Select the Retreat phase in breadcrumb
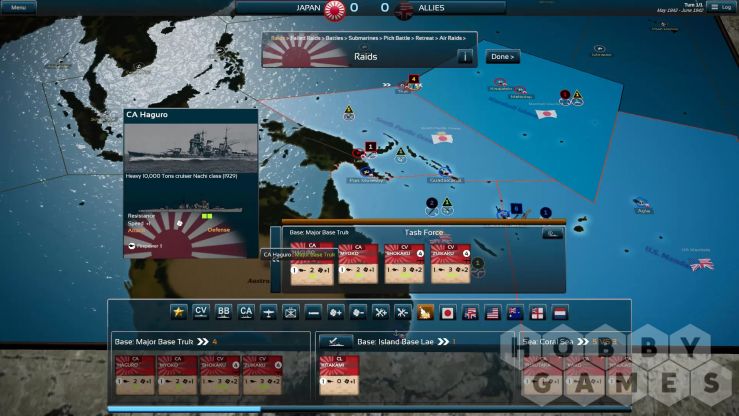Viewport: 739px width, 416px height. [x=425, y=38]
